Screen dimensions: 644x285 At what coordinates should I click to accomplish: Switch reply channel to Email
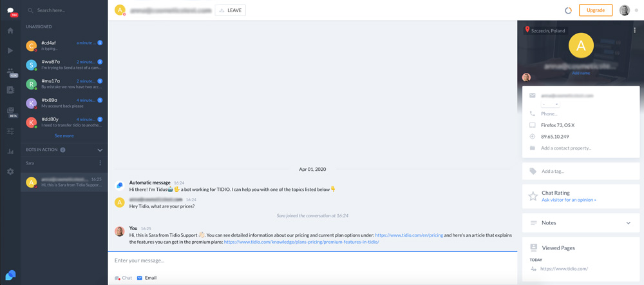point(147,278)
